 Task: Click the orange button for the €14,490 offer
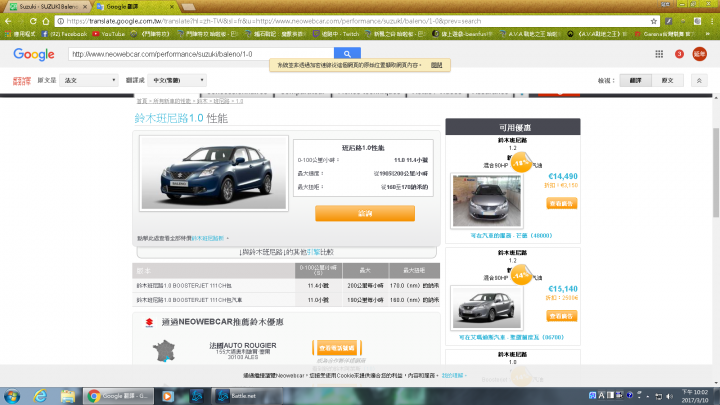click(x=561, y=203)
